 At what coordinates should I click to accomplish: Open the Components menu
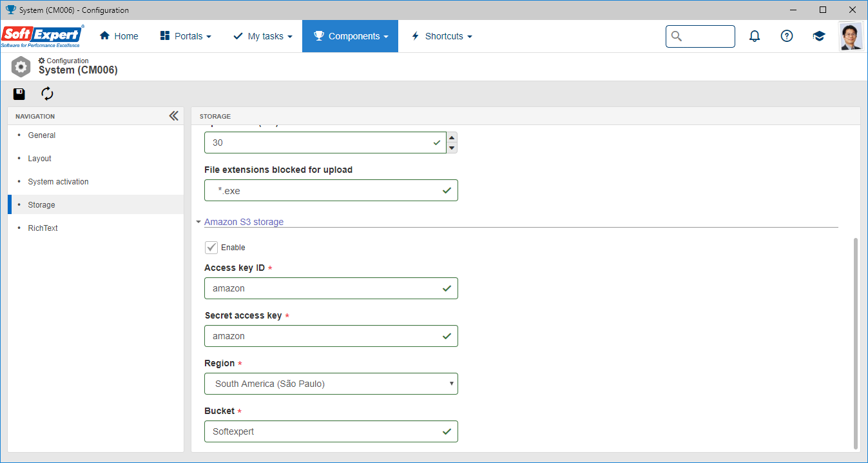coord(351,36)
